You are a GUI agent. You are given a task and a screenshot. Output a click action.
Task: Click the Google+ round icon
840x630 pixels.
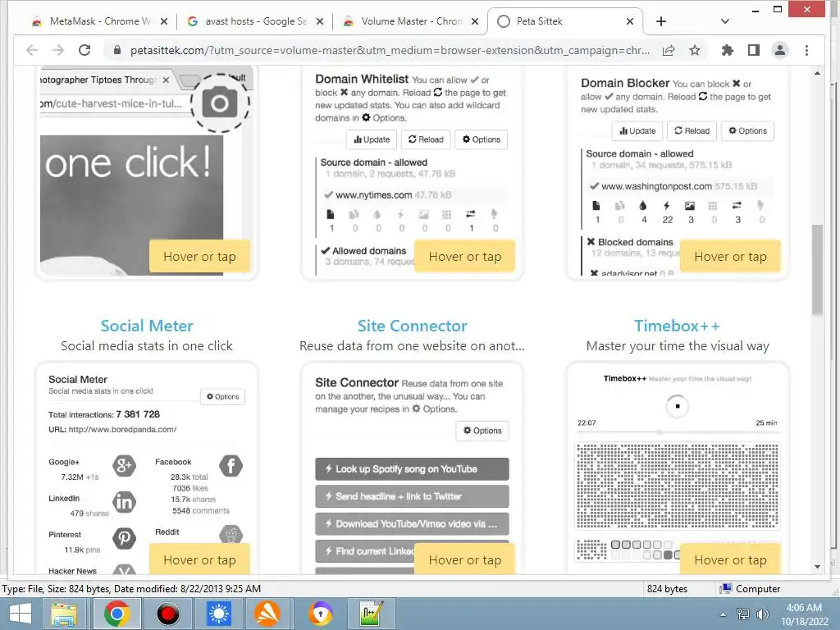(x=125, y=466)
